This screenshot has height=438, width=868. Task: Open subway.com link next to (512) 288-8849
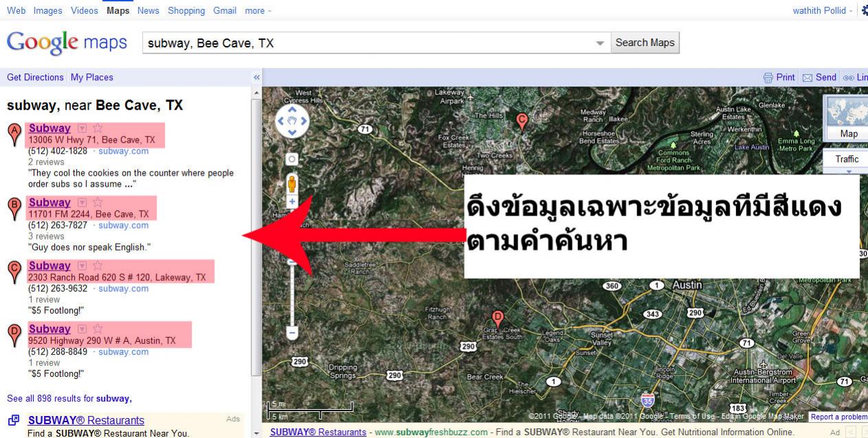pyautogui.click(x=124, y=351)
